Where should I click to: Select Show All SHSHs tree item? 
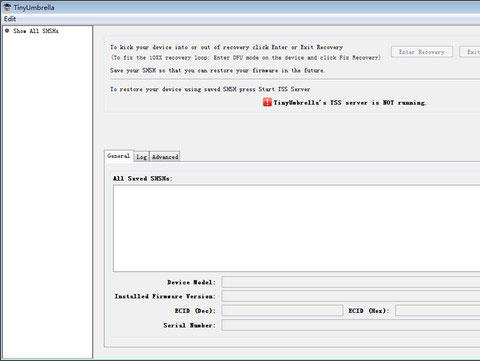coord(36,31)
